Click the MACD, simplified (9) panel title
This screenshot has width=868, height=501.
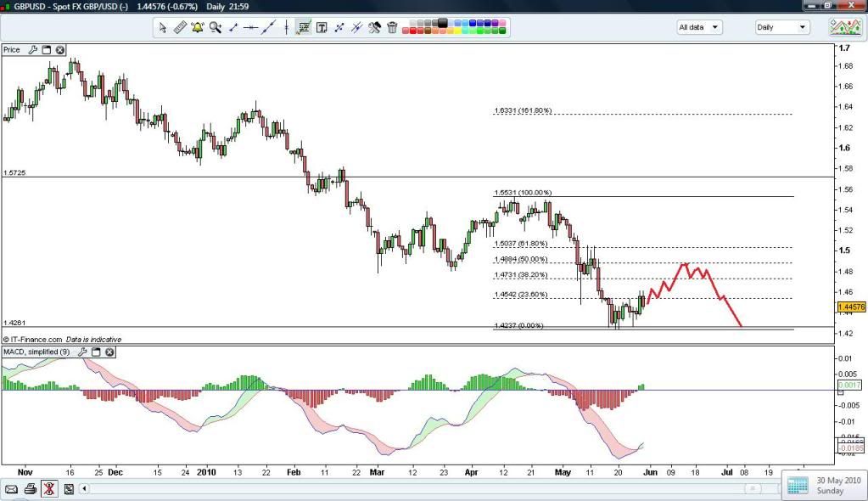tap(36, 352)
